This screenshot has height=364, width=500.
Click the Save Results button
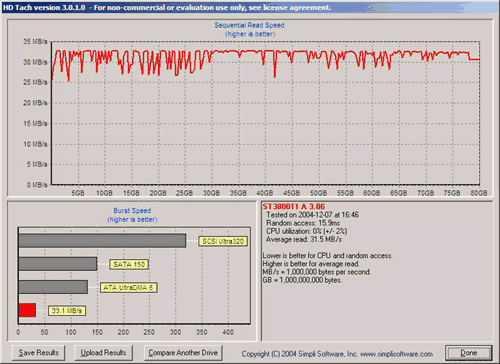(38, 353)
